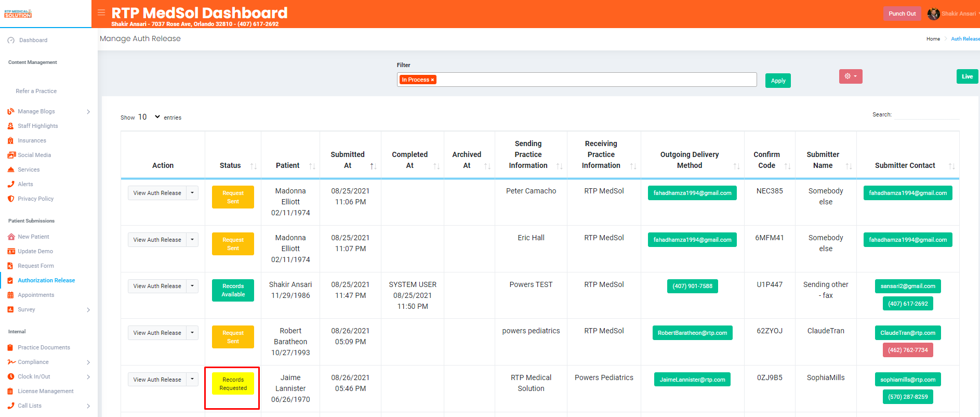
Task: Click the red (462) 762-7734 contact button
Action: coord(907,350)
